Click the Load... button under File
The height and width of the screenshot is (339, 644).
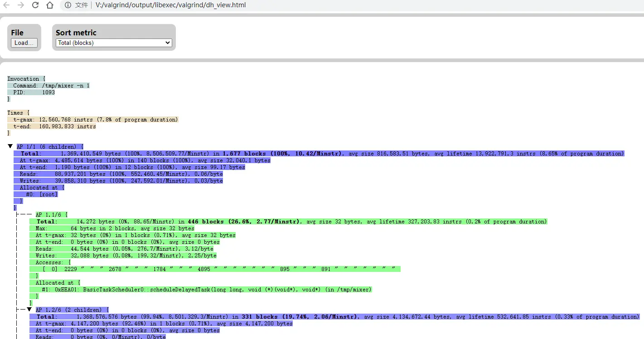point(24,43)
